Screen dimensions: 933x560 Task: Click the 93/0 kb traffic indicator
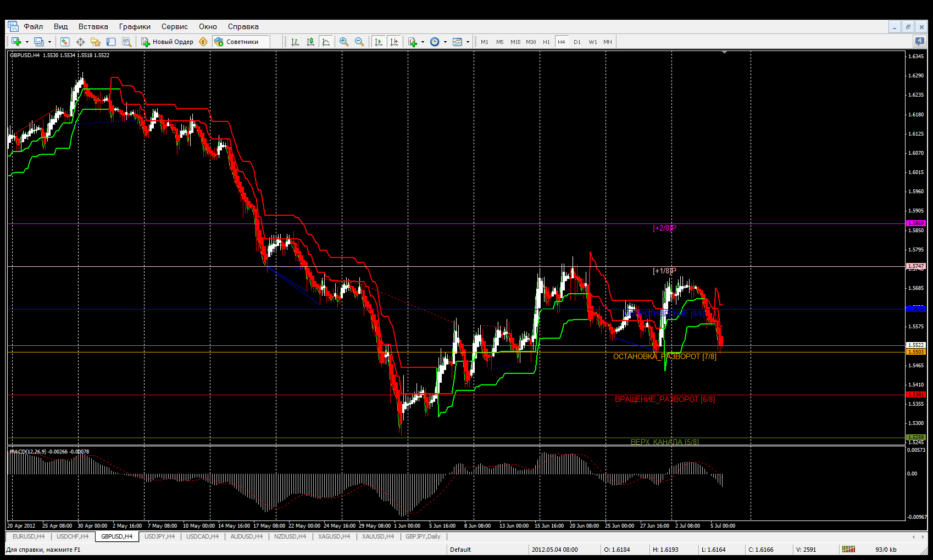pos(886,550)
